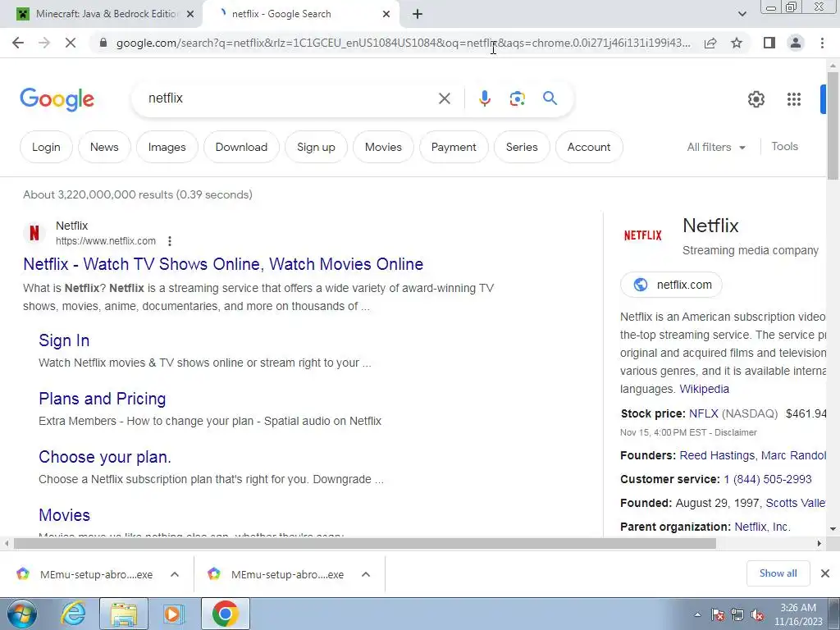This screenshot has width=840, height=630.
Task: Visit netflix.com from the knowledge panel
Action: [x=671, y=285]
